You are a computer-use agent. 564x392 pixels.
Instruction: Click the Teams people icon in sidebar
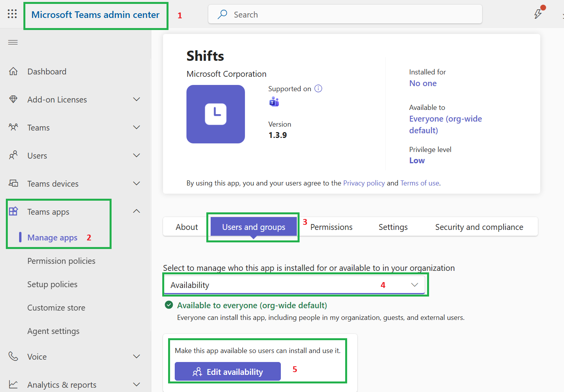pyautogui.click(x=13, y=127)
